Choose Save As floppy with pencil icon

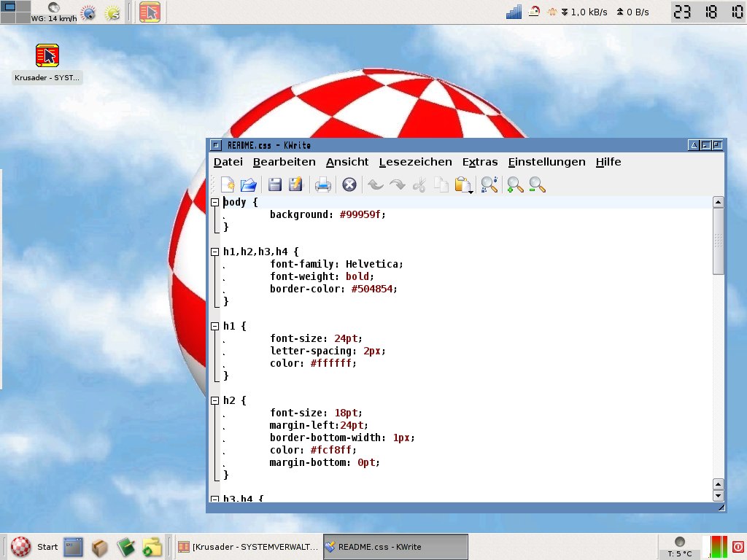pyautogui.click(x=296, y=184)
